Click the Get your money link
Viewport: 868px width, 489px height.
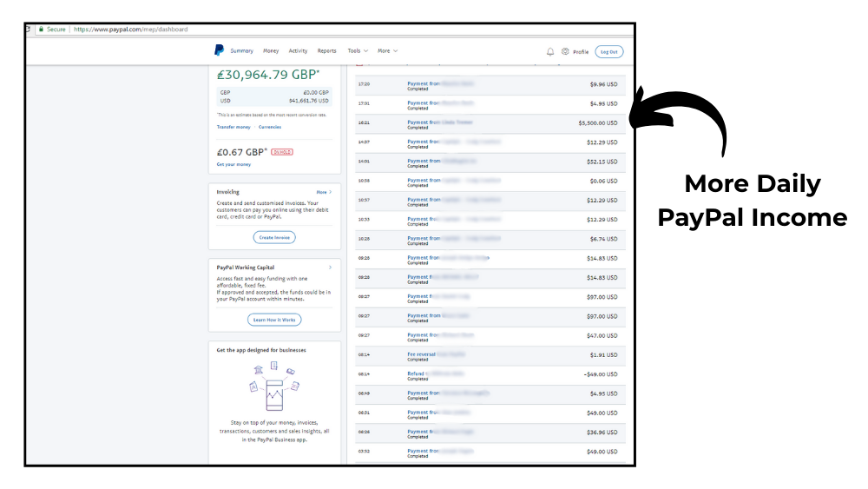233,164
